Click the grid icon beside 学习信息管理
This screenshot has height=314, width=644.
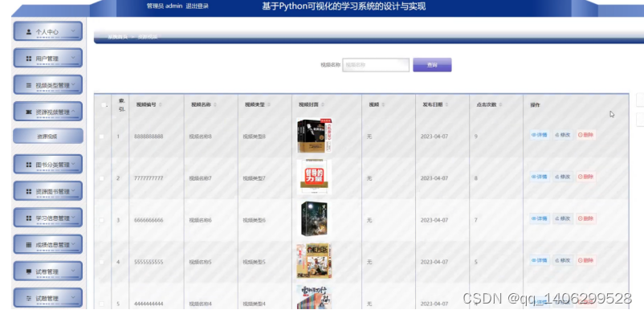click(29, 218)
